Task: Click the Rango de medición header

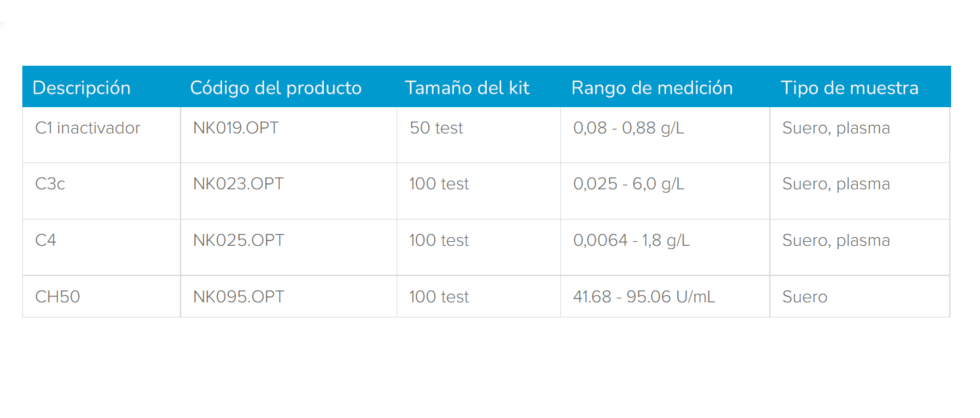Action: pyautogui.click(x=652, y=88)
